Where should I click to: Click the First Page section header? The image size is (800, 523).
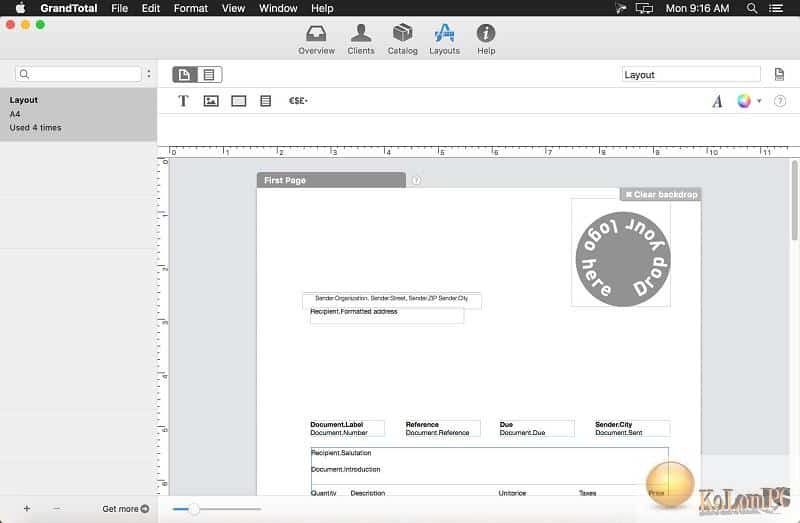pyautogui.click(x=331, y=180)
